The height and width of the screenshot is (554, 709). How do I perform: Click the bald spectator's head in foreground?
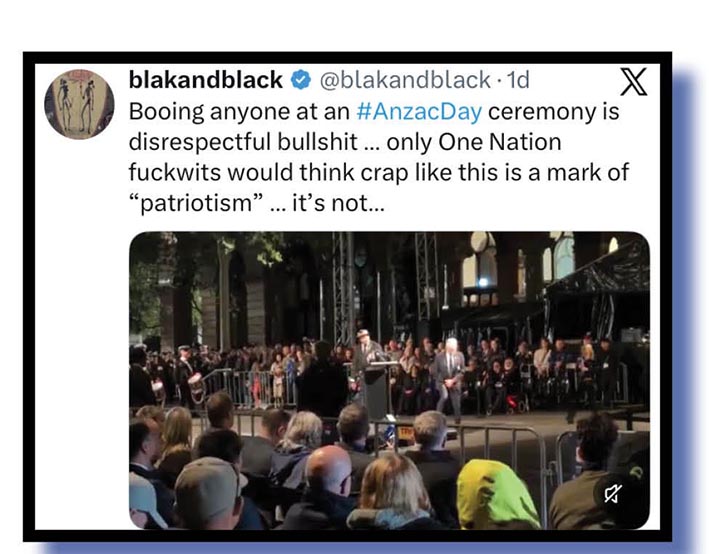(327, 469)
